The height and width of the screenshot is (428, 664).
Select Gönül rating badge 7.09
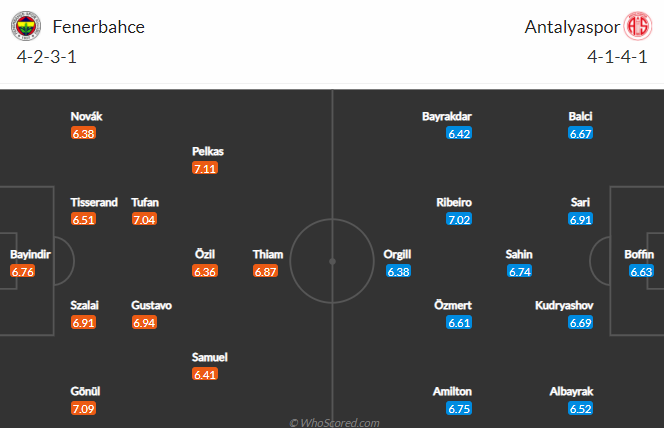pyautogui.click(x=83, y=409)
